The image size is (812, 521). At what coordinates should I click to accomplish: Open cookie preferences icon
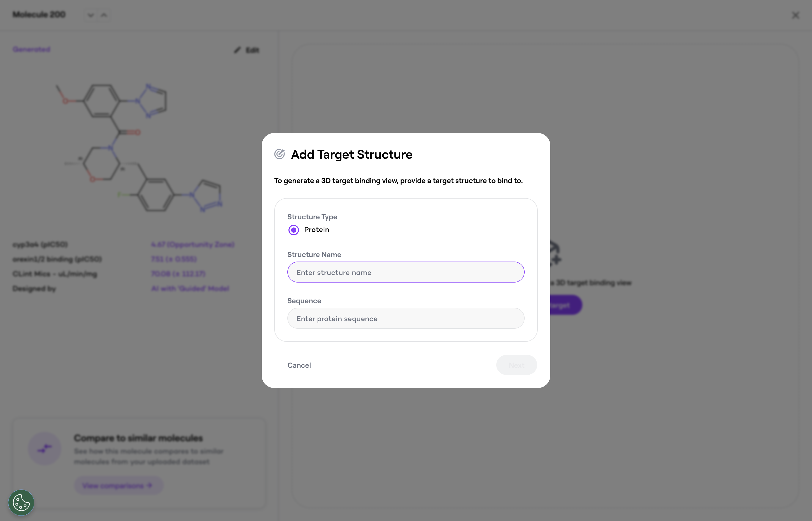21,502
